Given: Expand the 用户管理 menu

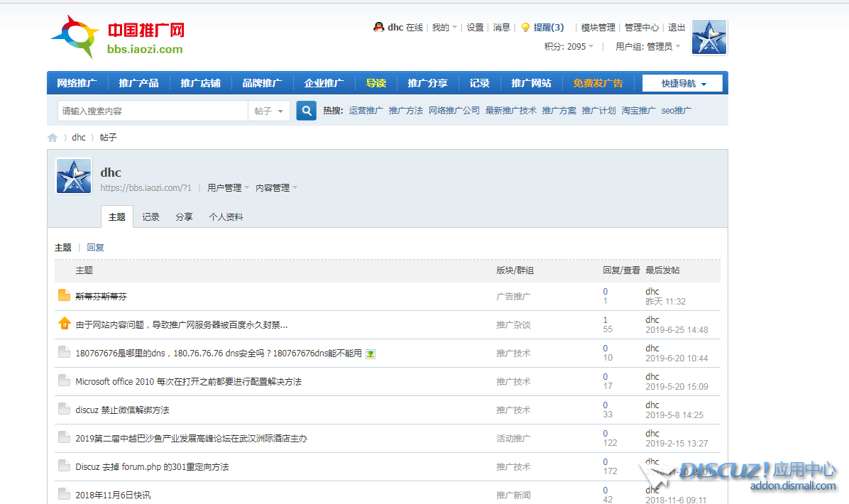Looking at the screenshot, I should tap(228, 188).
